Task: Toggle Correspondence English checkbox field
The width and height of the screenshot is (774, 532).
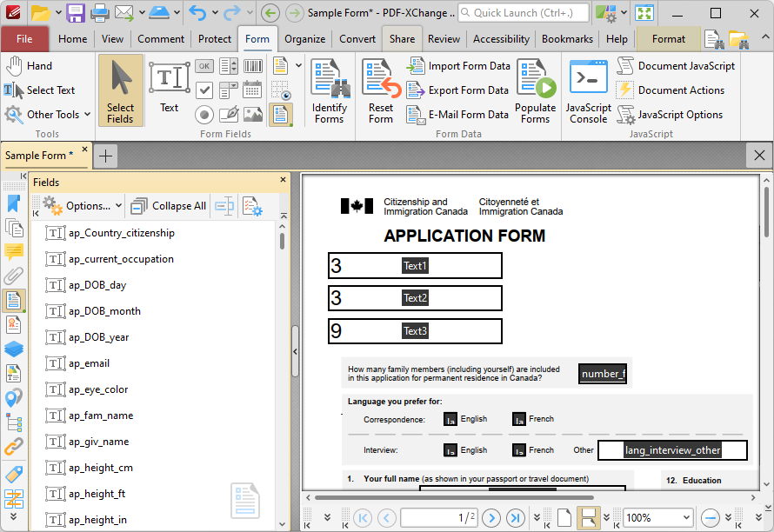Action: point(450,419)
